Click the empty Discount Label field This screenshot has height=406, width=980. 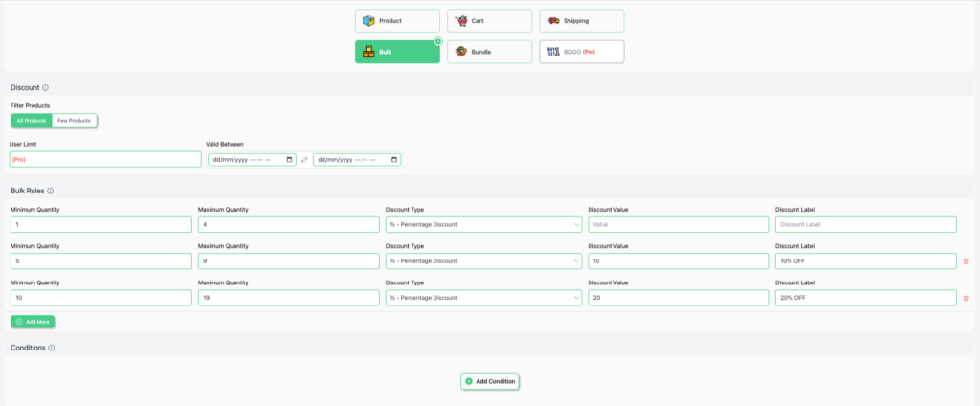coord(865,225)
